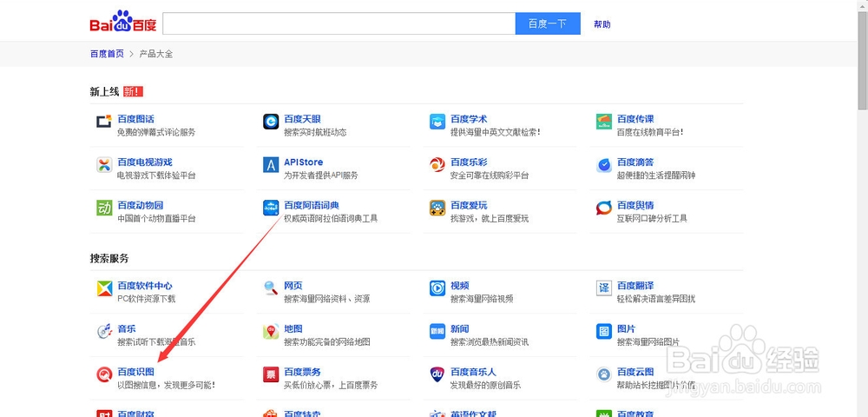
Task: Click the 百度乐彩 product icon
Action: click(x=437, y=164)
